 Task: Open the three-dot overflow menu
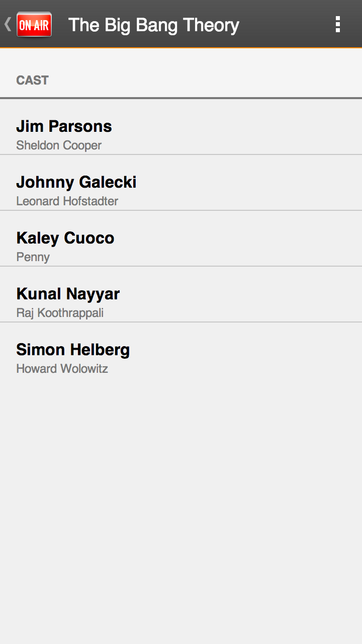coord(337,24)
